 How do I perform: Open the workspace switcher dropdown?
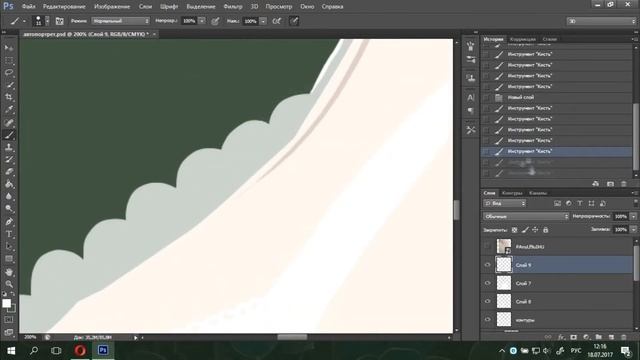[x=602, y=21]
